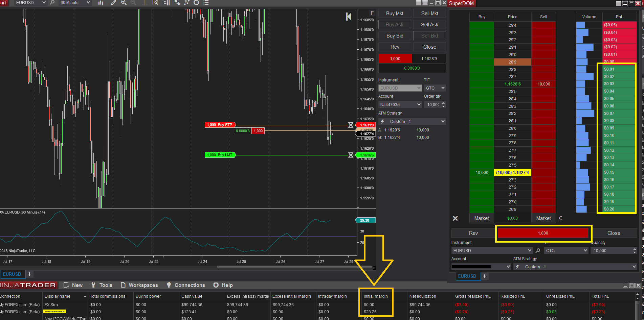Click yellow working order at 1.1627'4
The image size is (644, 320).
coord(512,173)
